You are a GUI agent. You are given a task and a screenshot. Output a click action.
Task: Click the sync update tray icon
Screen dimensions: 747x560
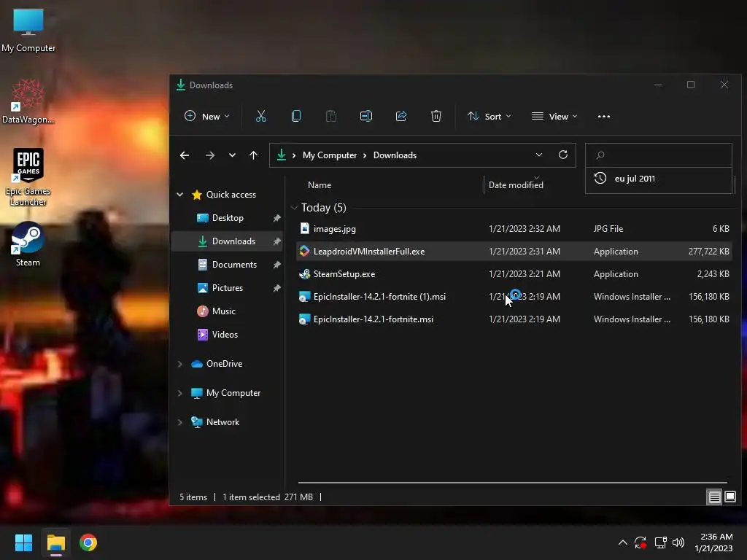click(x=640, y=542)
